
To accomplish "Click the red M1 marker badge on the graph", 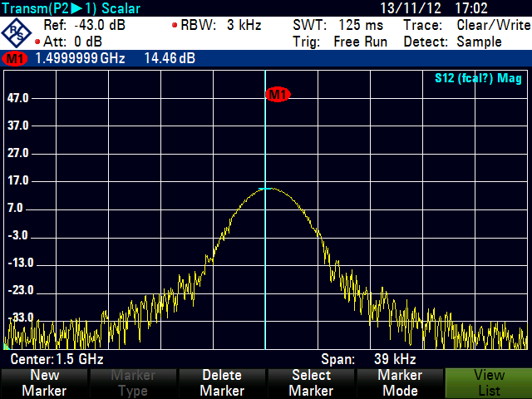I will (x=278, y=95).
